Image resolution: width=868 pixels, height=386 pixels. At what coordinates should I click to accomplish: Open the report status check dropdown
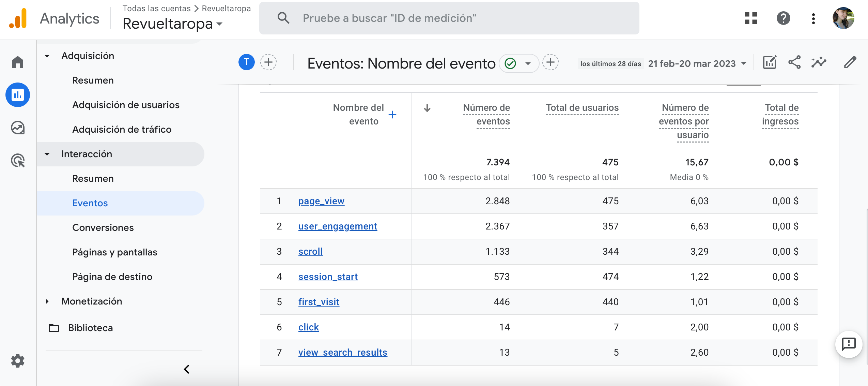pos(519,63)
